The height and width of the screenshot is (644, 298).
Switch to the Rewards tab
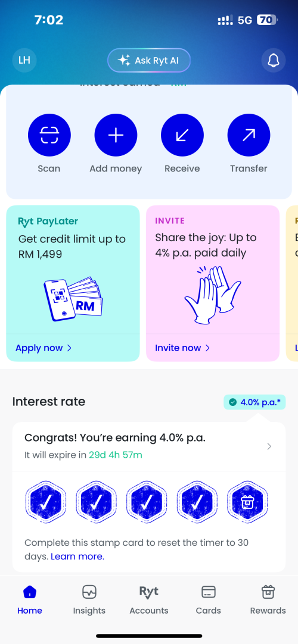pos(268,599)
